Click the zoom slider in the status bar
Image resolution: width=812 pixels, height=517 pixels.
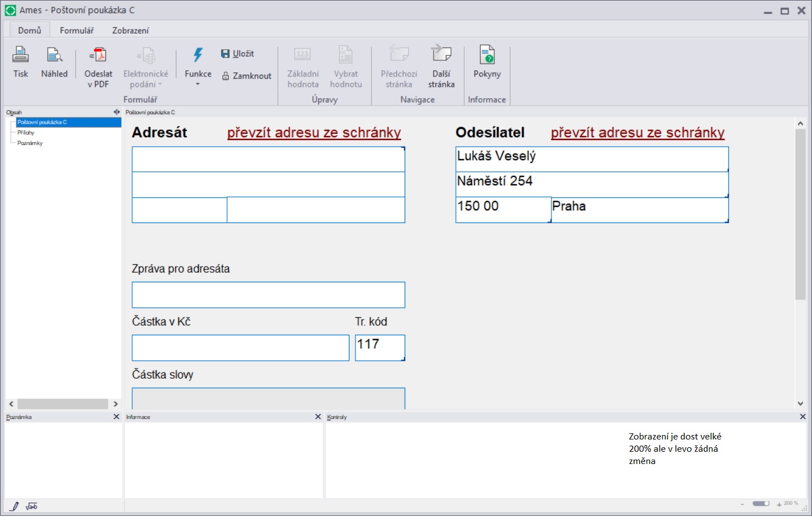point(761,504)
